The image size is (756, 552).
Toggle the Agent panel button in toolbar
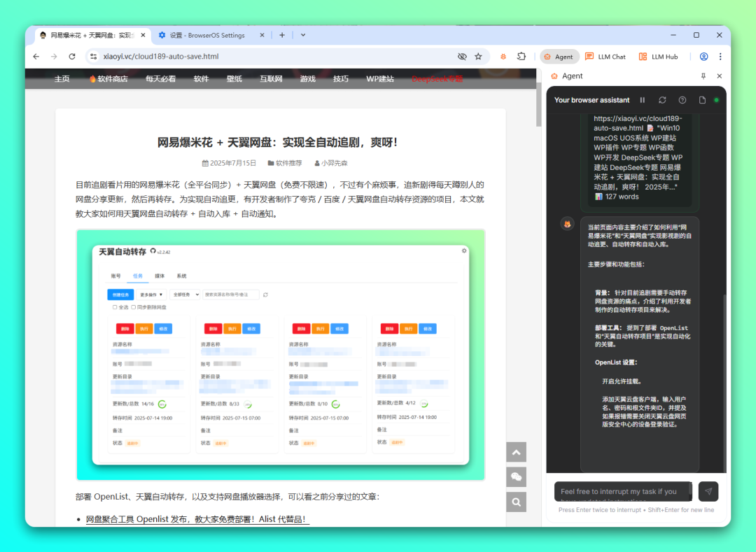coord(559,57)
